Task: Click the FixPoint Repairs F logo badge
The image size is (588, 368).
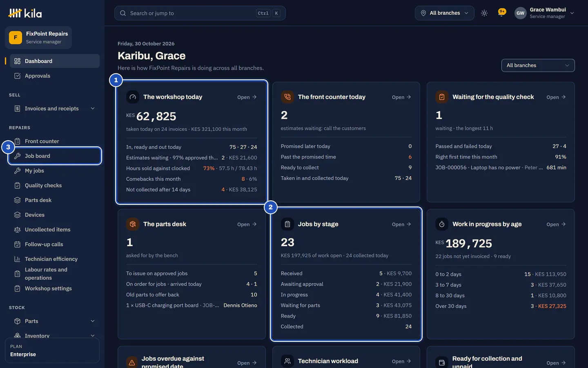Action: pyautogui.click(x=16, y=38)
